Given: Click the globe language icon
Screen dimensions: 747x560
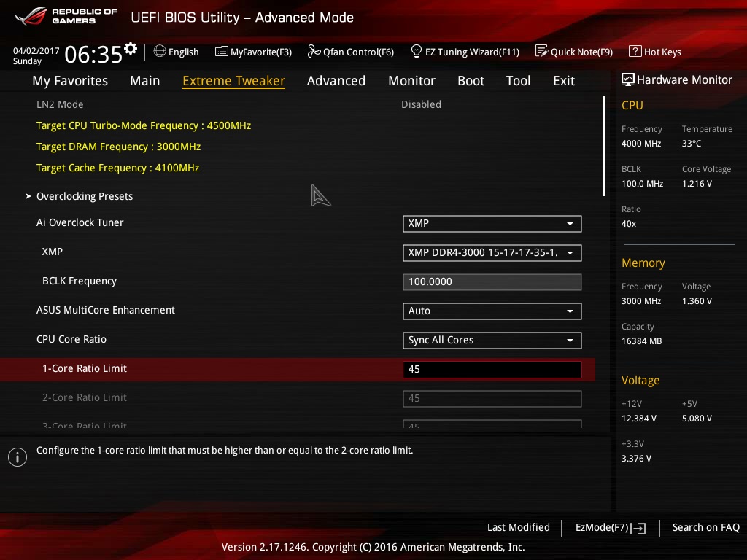Looking at the screenshot, I should click(160, 52).
